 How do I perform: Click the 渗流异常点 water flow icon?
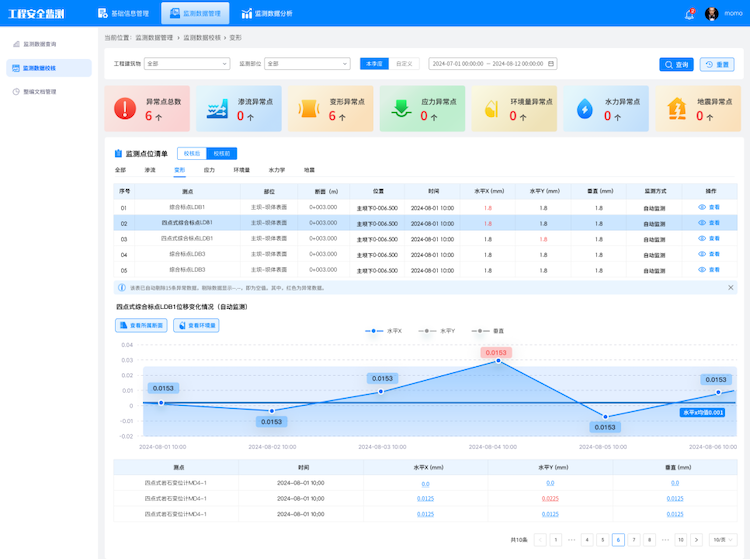[217, 109]
